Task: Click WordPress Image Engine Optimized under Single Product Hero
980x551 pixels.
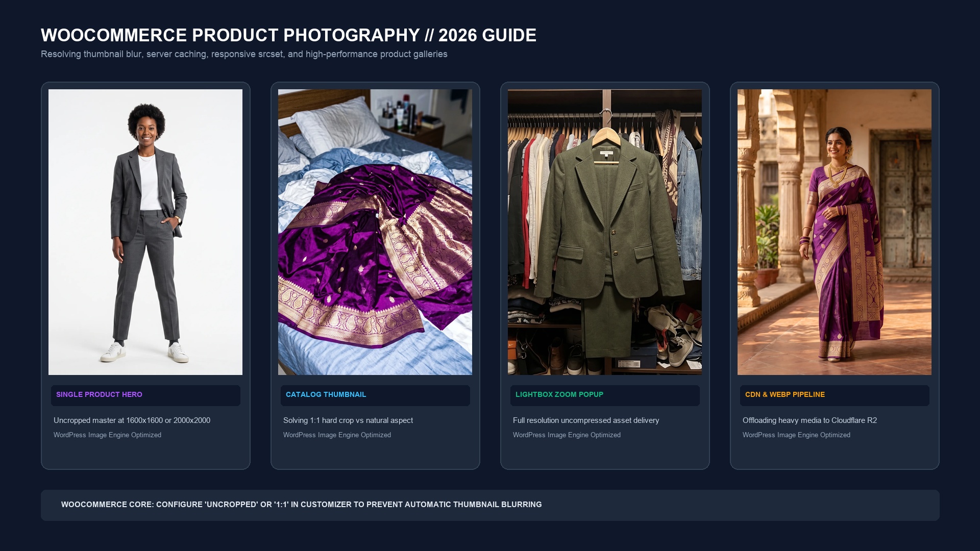Action: tap(107, 435)
